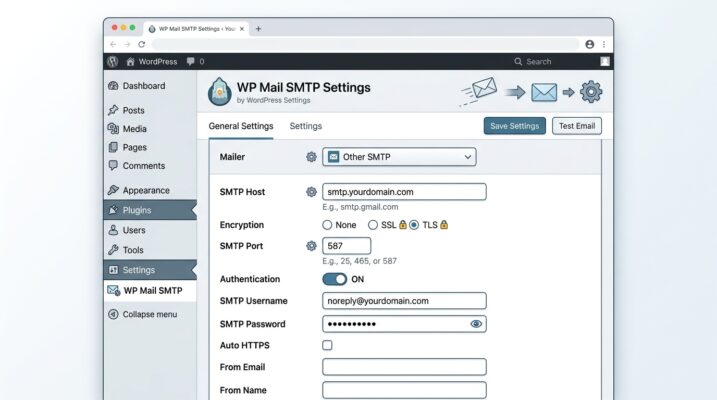
Task: Click the SMTP Password input field
Action: click(x=404, y=324)
